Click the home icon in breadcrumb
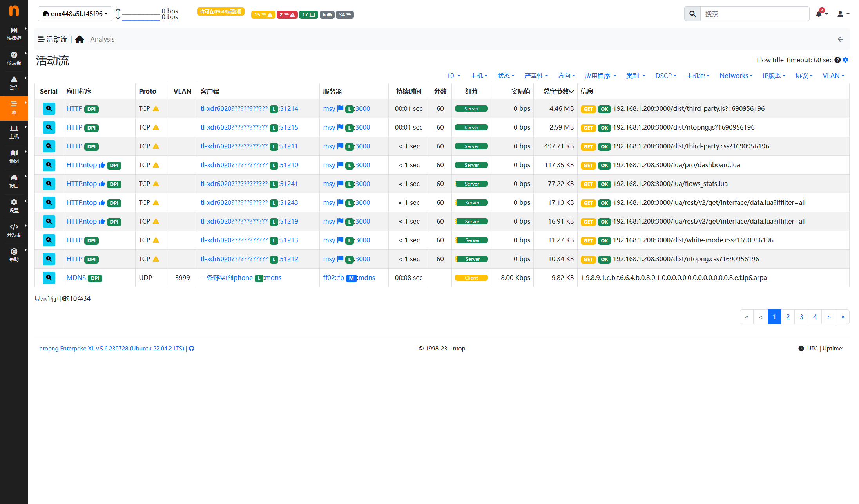Viewport: 859px width, 504px height. (x=80, y=39)
